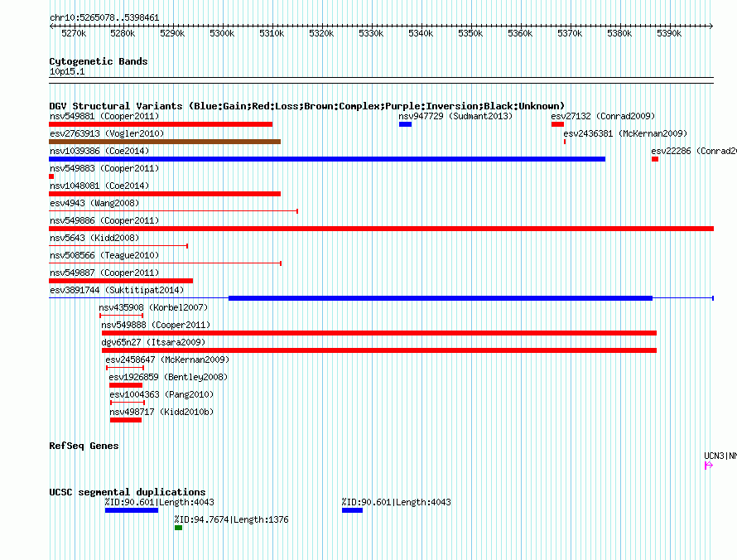Click the 5390k ruler tick label
Screen dimensions: 737x560
click(x=669, y=33)
